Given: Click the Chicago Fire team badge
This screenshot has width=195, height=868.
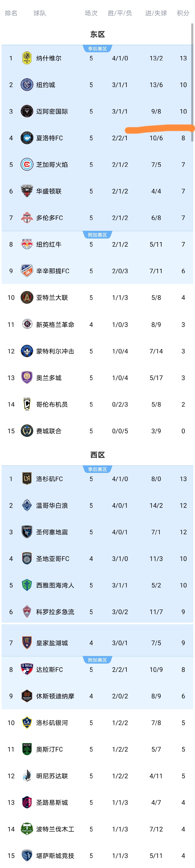Looking at the screenshot, I should pyautogui.click(x=27, y=164).
